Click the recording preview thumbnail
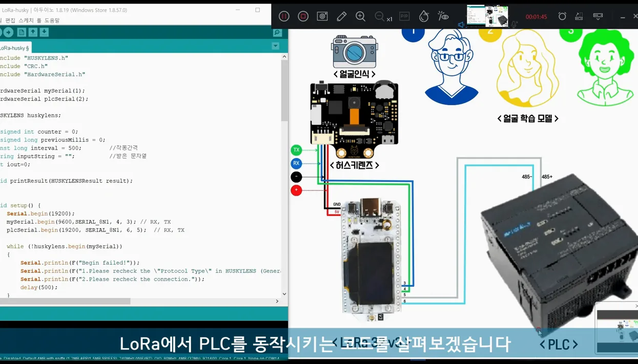The width and height of the screenshot is (638, 364). tap(487, 16)
